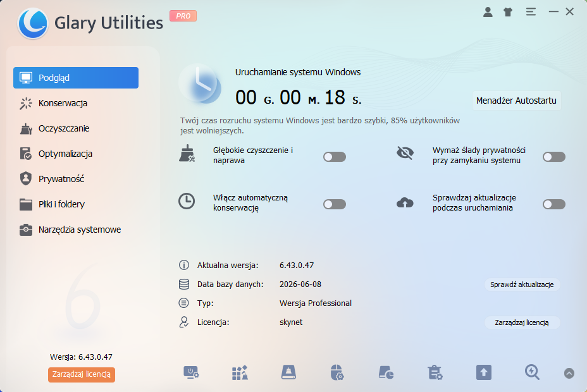Open Narzędzia systemowe section
The width and height of the screenshot is (587, 392).
(76, 230)
